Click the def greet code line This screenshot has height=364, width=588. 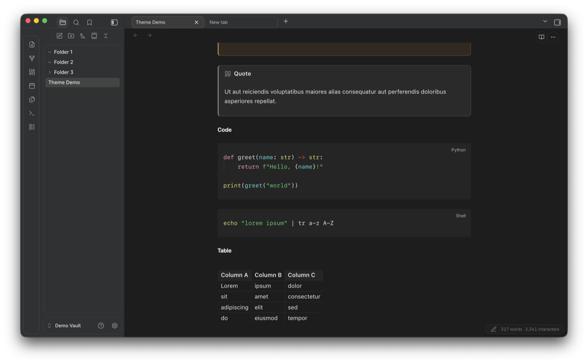click(x=273, y=157)
